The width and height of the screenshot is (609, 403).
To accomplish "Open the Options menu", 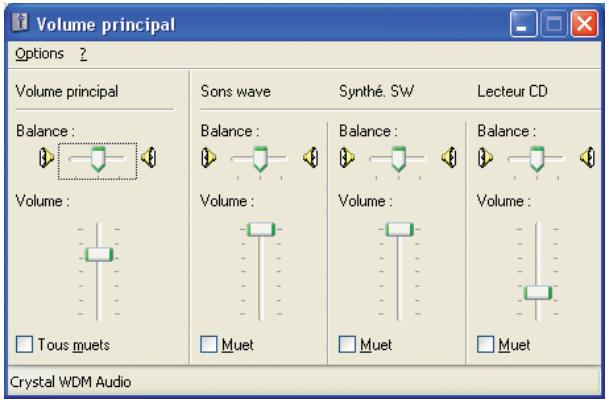I will [39, 54].
